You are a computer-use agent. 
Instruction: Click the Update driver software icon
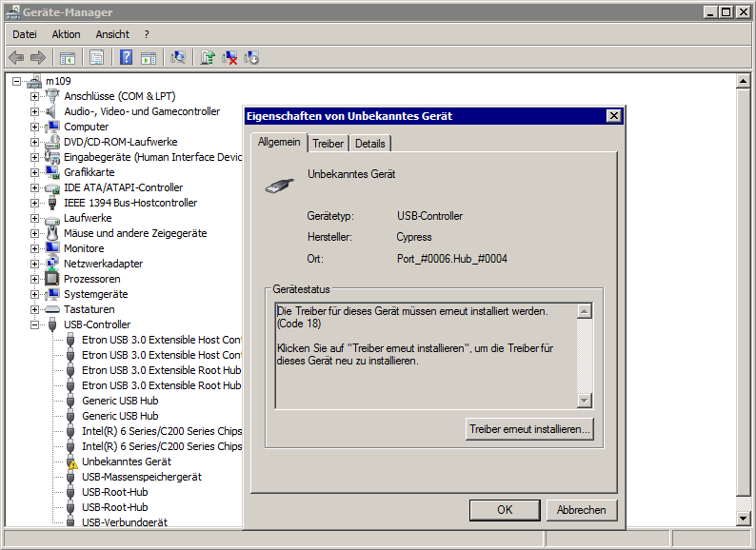click(x=208, y=58)
